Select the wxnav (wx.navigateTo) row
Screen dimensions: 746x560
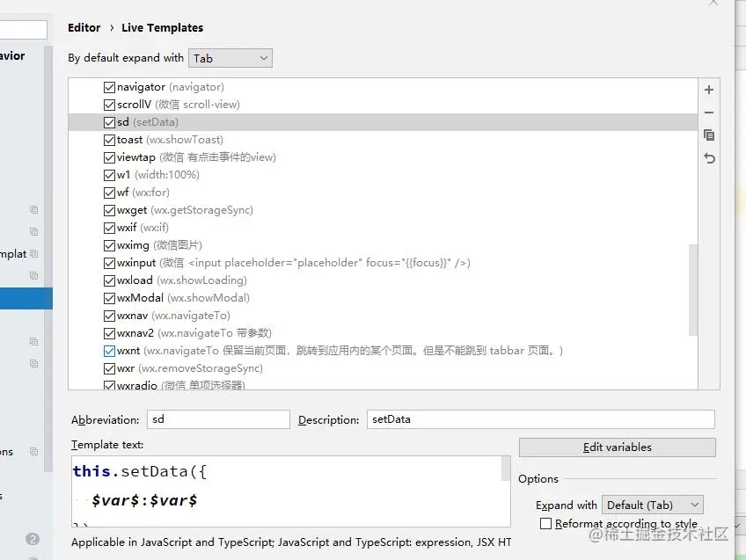pos(383,316)
